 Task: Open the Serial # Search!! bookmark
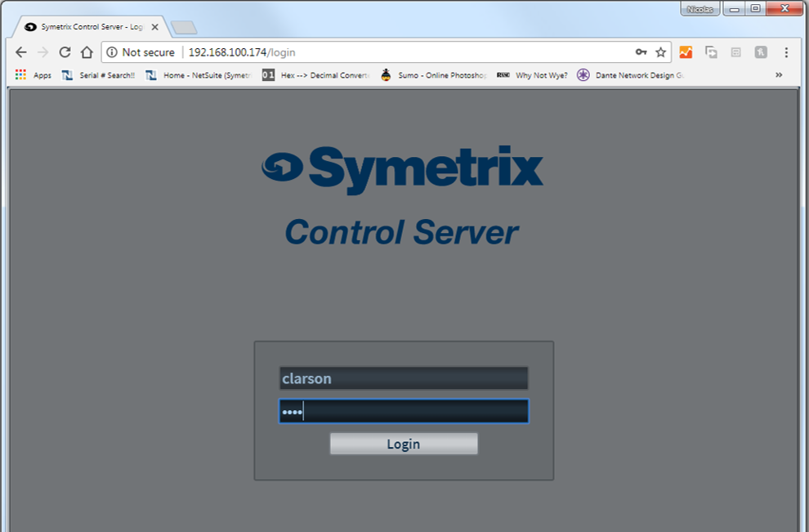pyautogui.click(x=98, y=75)
